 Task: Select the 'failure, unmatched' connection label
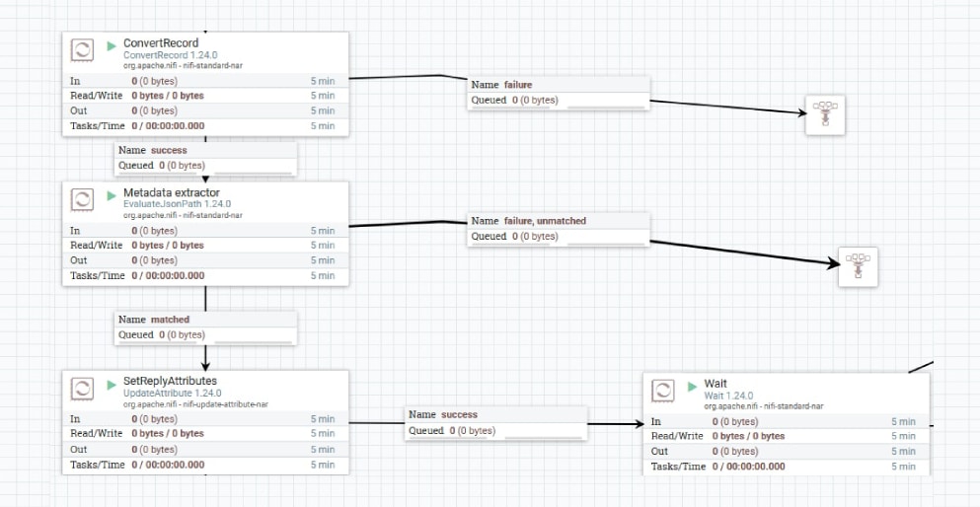coord(558,221)
